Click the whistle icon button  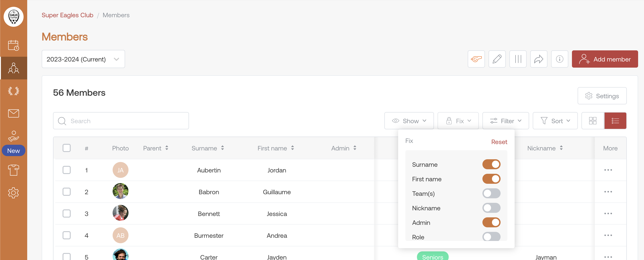476,59
